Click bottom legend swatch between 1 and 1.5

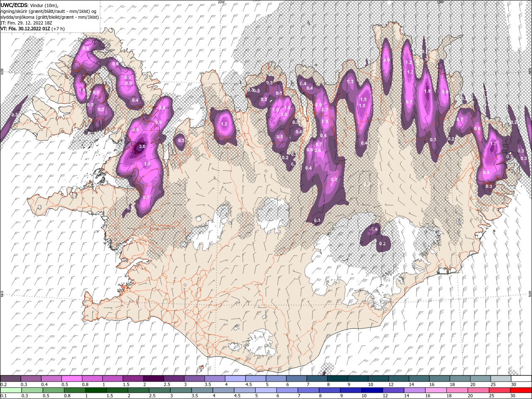pos(96,390)
